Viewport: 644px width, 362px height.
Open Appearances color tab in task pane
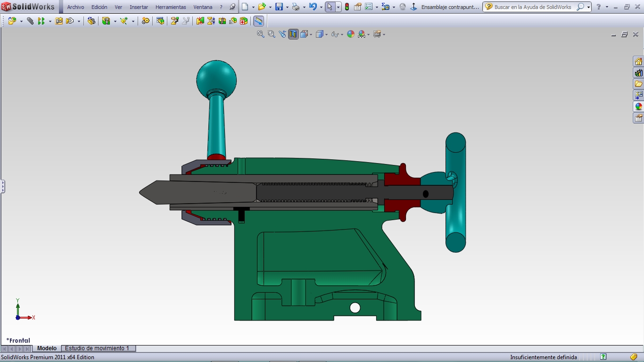pos(638,107)
